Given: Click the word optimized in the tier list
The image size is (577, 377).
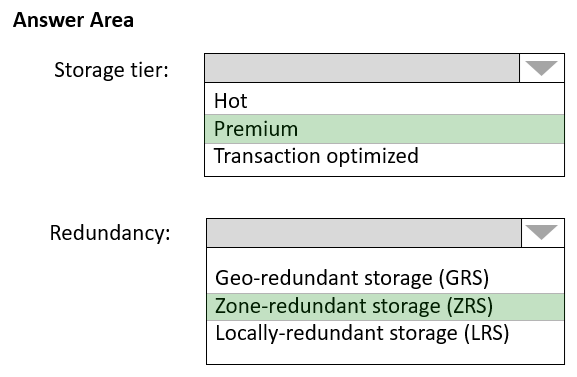Looking at the screenshot, I should (372, 156).
